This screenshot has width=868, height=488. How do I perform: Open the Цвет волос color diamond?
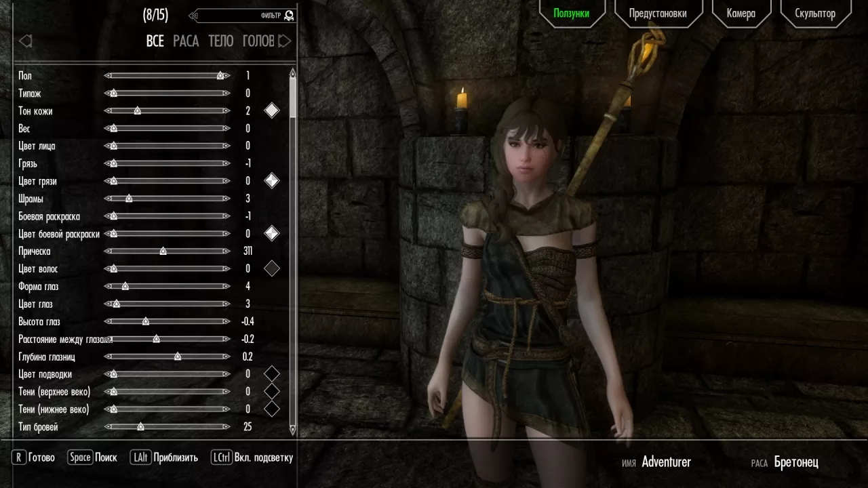(x=271, y=268)
